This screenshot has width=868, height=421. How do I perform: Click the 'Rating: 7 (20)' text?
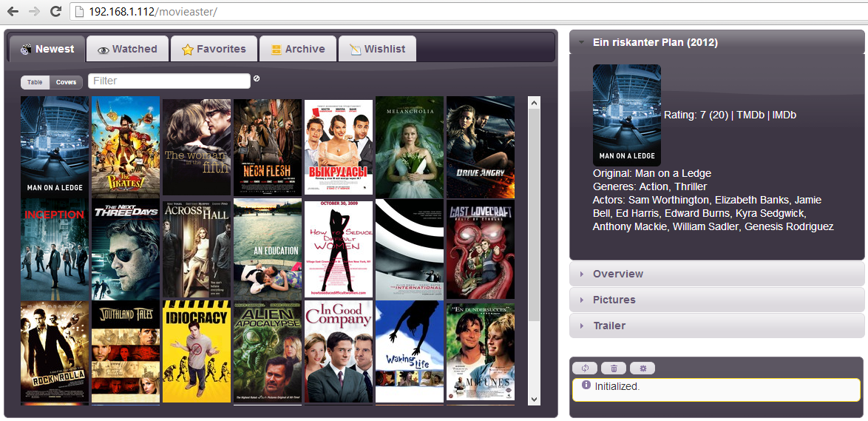coord(696,115)
